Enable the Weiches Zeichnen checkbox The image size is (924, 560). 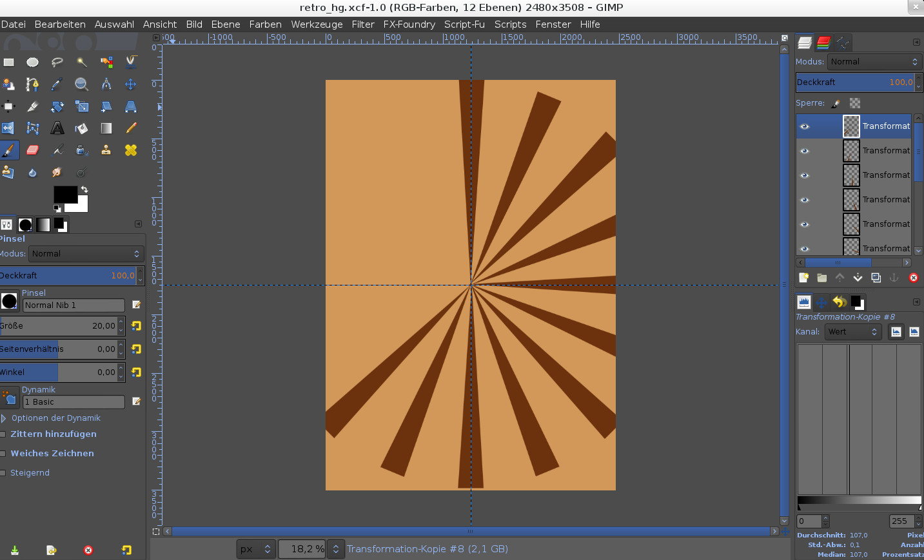[3, 454]
